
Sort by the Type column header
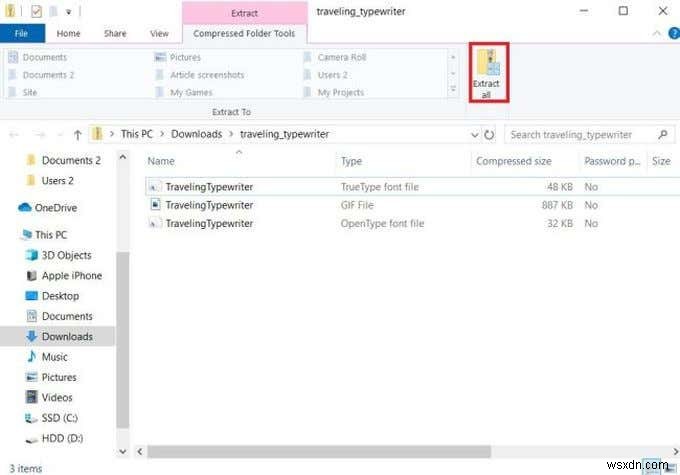351,161
